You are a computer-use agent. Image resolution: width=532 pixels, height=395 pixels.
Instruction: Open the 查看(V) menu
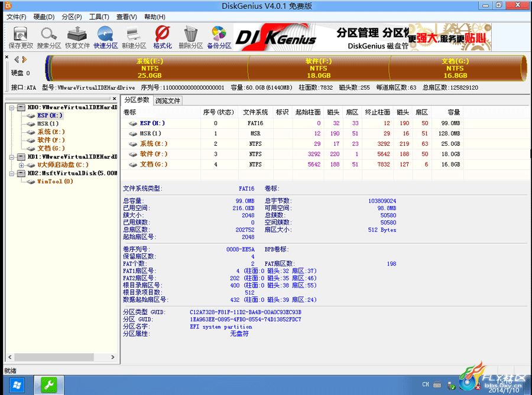pyautogui.click(x=126, y=17)
